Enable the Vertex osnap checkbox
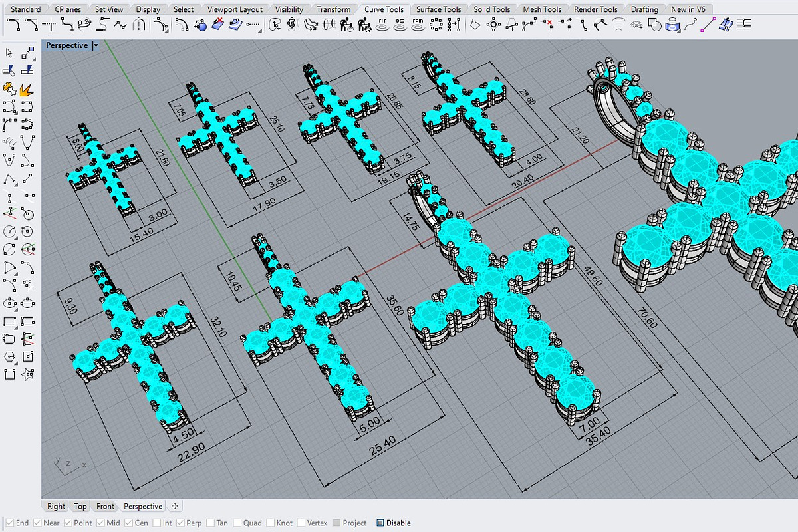The width and height of the screenshot is (798, 532). point(301,523)
